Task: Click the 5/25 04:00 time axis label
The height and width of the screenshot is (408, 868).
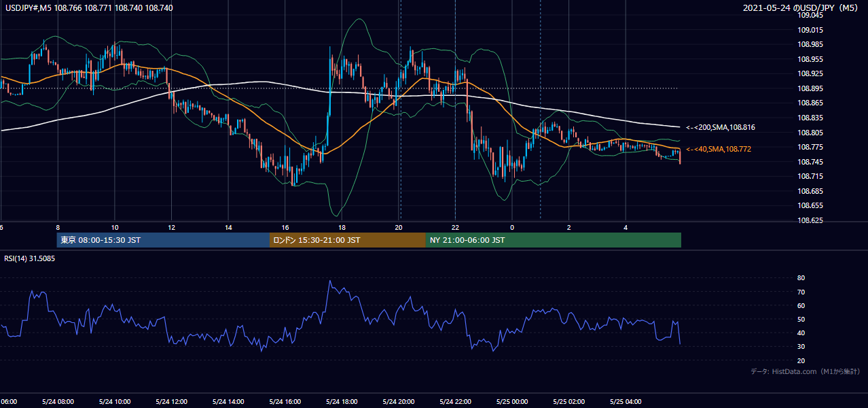Action: tap(626, 401)
